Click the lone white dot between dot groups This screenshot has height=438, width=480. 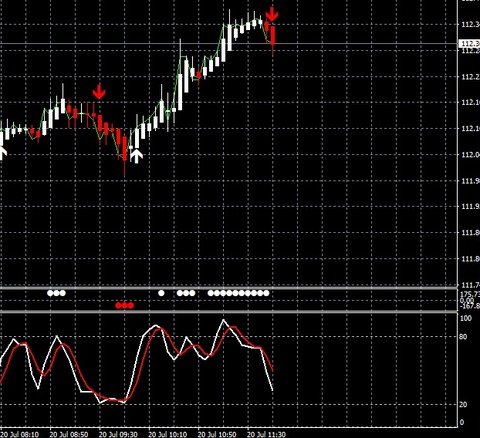pyautogui.click(x=161, y=293)
